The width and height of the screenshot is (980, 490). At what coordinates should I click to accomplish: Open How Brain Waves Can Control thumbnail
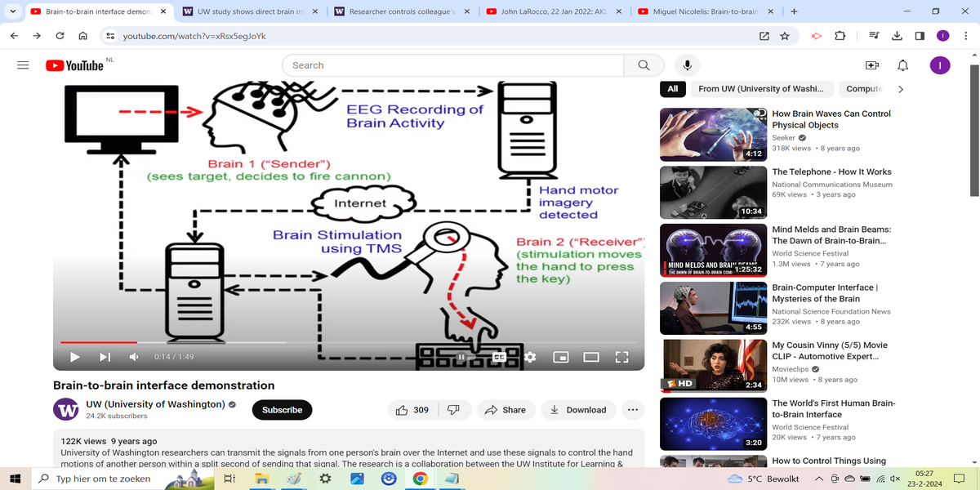tap(713, 134)
